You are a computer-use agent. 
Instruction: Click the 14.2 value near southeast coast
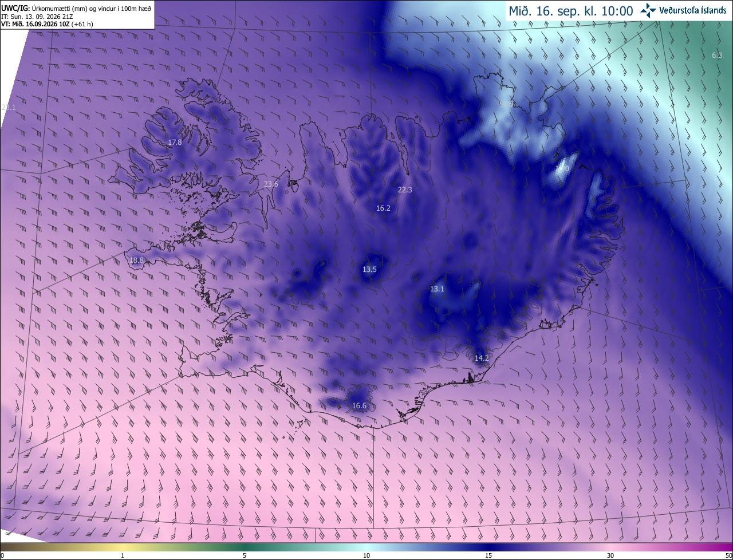pos(482,358)
